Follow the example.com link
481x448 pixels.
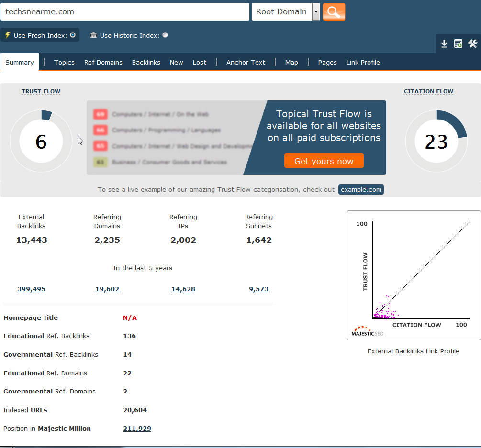(x=361, y=189)
